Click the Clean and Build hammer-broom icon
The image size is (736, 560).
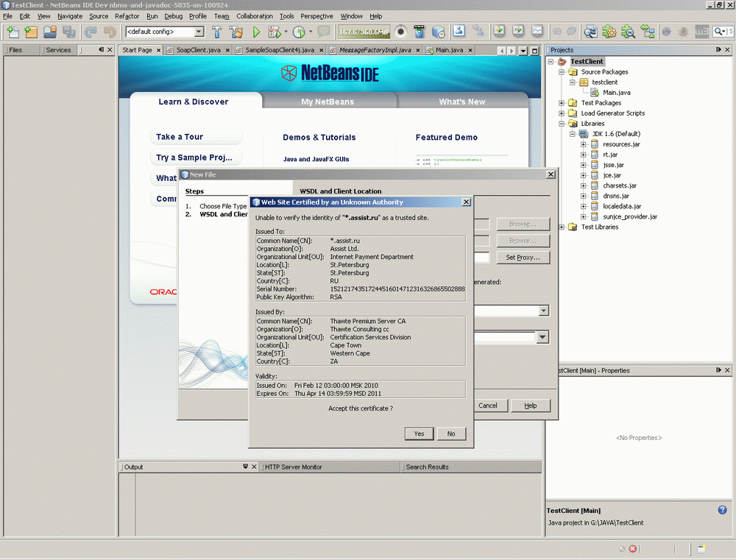(x=236, y=32)
